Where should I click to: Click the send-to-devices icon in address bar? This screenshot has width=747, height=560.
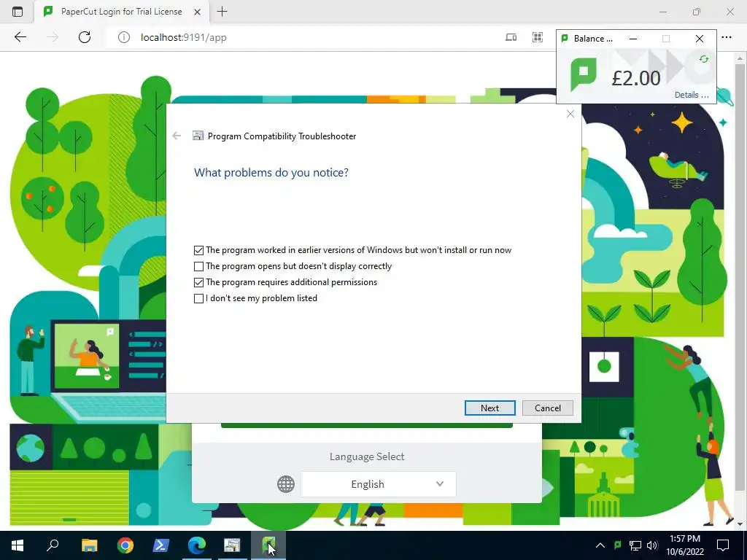pos(511,37)
